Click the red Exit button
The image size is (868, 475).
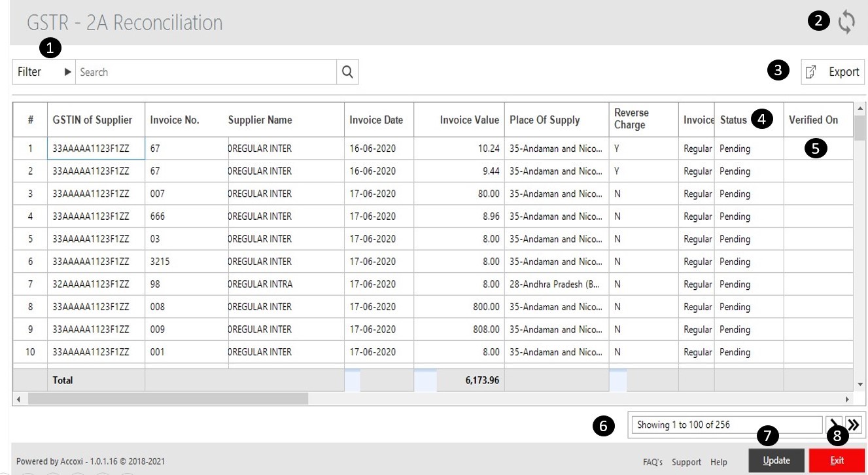837,461
